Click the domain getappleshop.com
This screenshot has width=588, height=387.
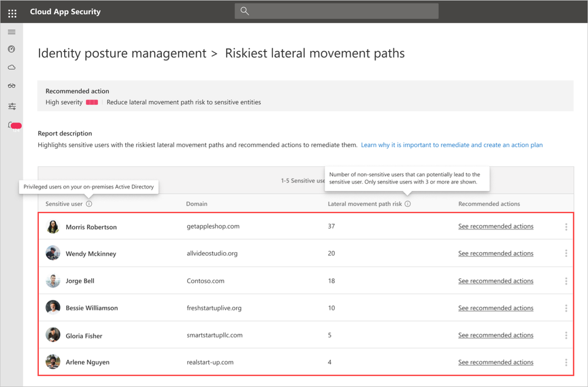pyautogui.click(x=213, y=226)
